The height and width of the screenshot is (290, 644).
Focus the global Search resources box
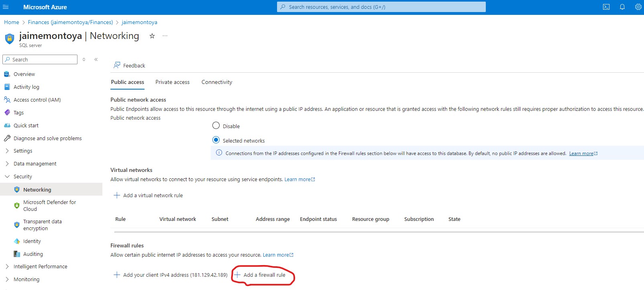click(x=381, y=7)
